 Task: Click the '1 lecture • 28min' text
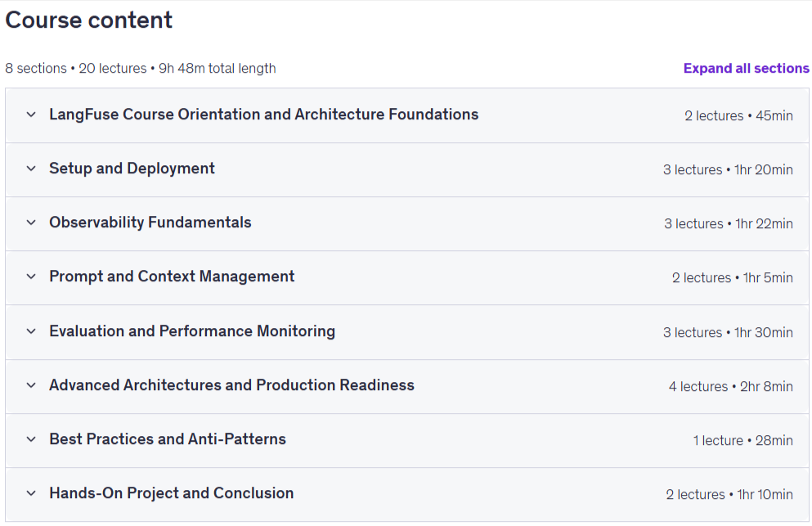(x=743, y=440)
